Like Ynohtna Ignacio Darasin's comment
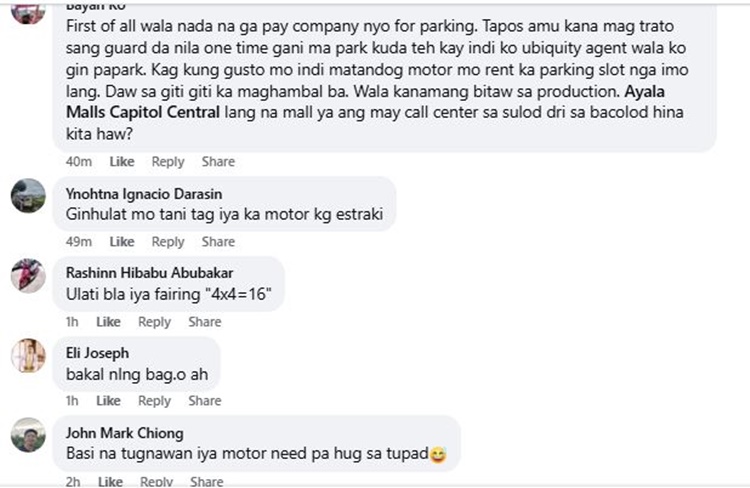The image size is (750, 488). coord(122,242)
